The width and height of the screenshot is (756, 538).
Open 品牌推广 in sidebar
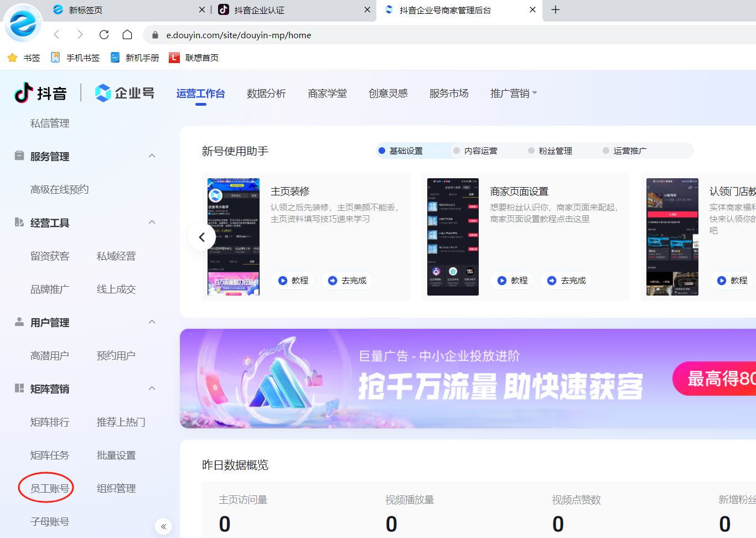50,289
